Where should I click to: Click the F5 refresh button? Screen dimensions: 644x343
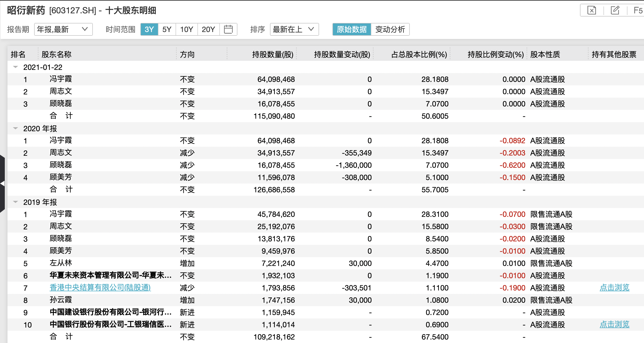click(x=638, y=10)
